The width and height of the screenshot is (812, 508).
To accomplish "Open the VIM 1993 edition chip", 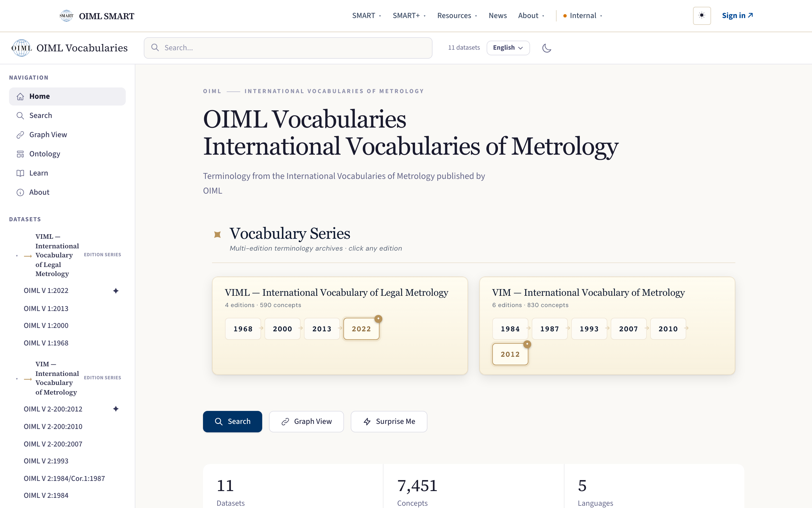I will (589, 329).
